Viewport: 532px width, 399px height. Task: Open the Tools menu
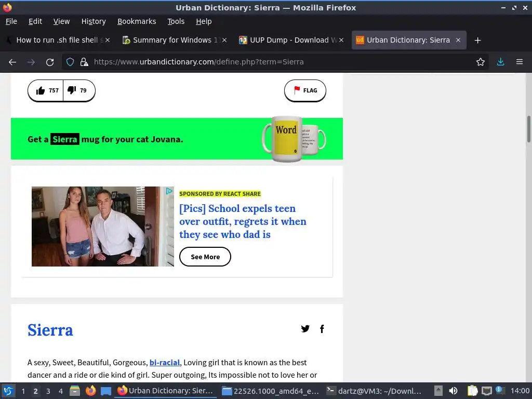tap(176, 21)
